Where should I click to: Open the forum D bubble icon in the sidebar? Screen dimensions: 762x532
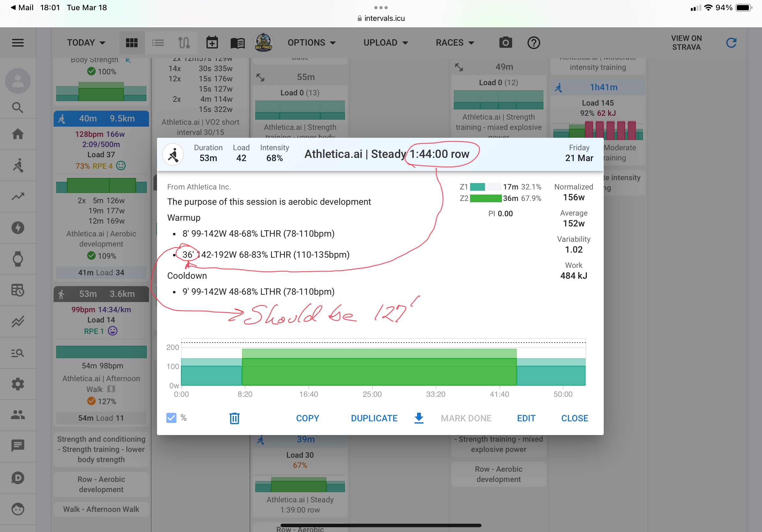click(x=18, y=477)
